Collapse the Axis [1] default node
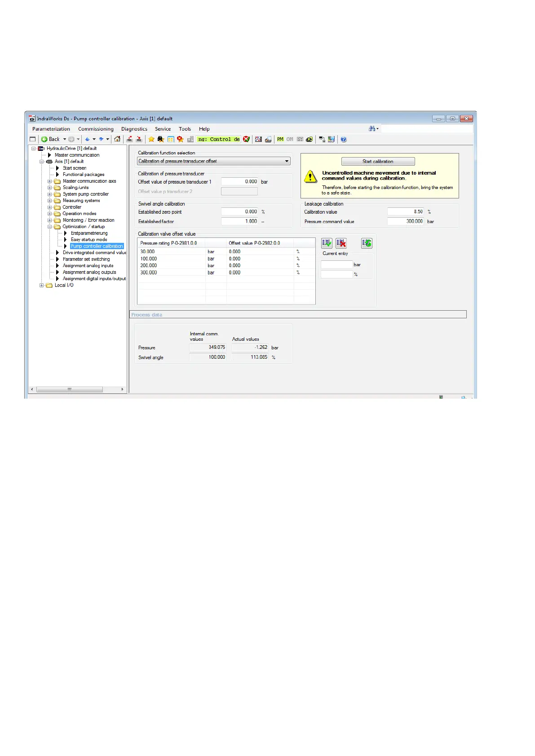 [x=41, y=161]
